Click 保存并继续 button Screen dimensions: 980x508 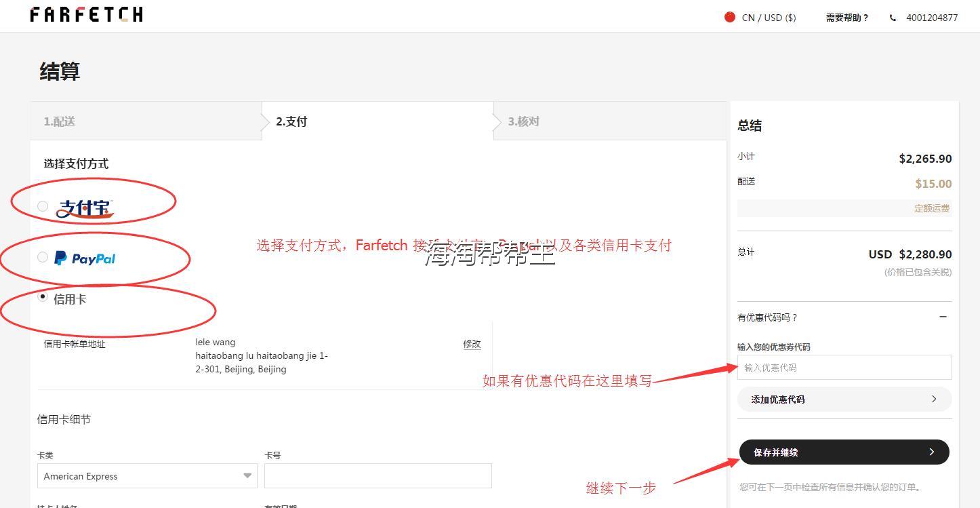pyautogui.click(x=844, y=452)
